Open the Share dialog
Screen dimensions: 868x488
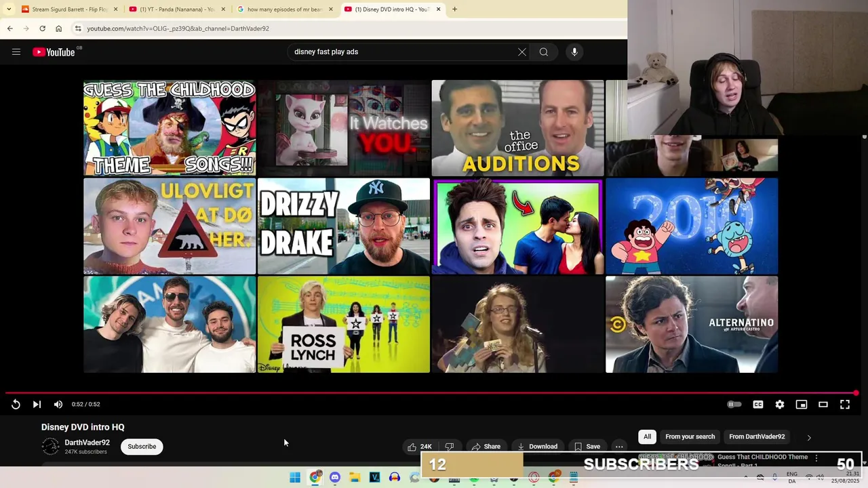click(486, 447)
